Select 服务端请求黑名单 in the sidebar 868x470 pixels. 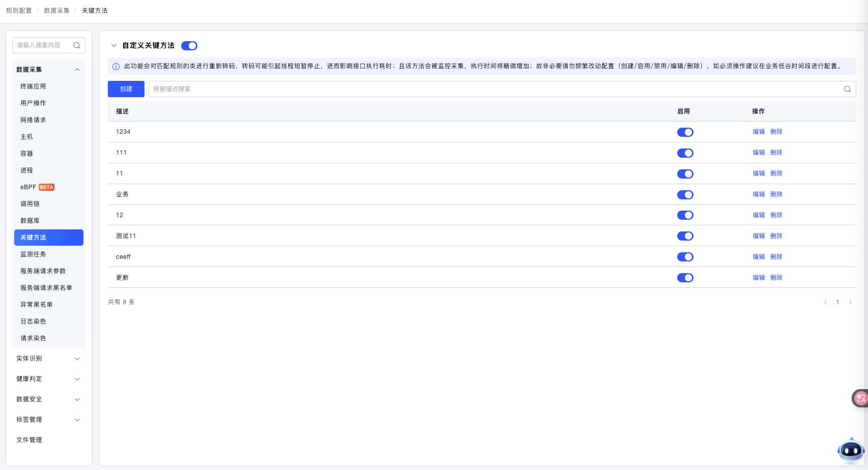[x=46, y=288]
